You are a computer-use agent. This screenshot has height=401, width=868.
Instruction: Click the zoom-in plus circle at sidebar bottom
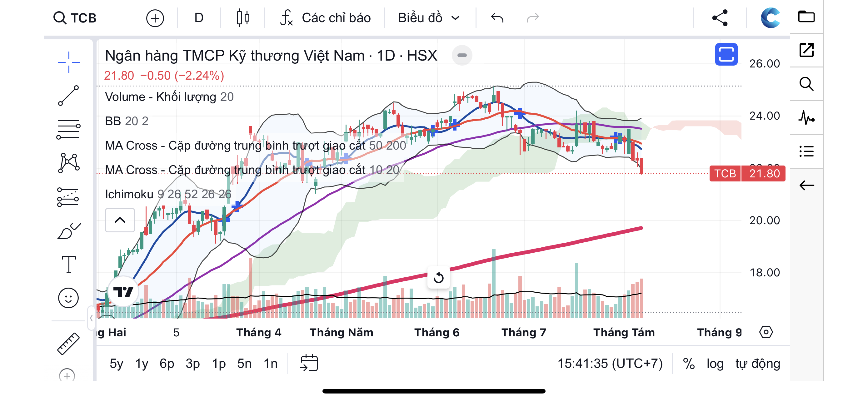(x=67, y=375)
